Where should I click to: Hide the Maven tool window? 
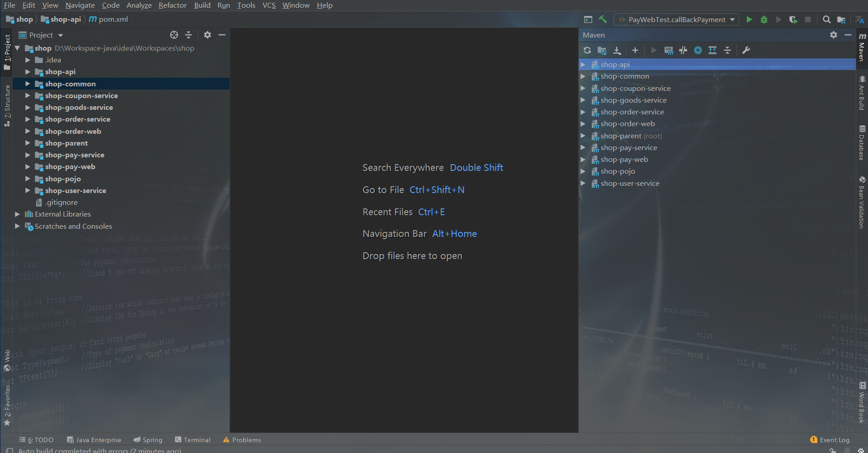coord(848,35)
